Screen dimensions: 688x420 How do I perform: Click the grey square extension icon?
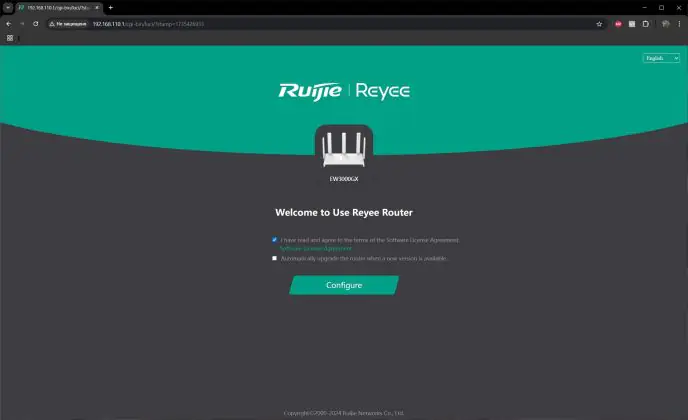[x=632, y=24]
